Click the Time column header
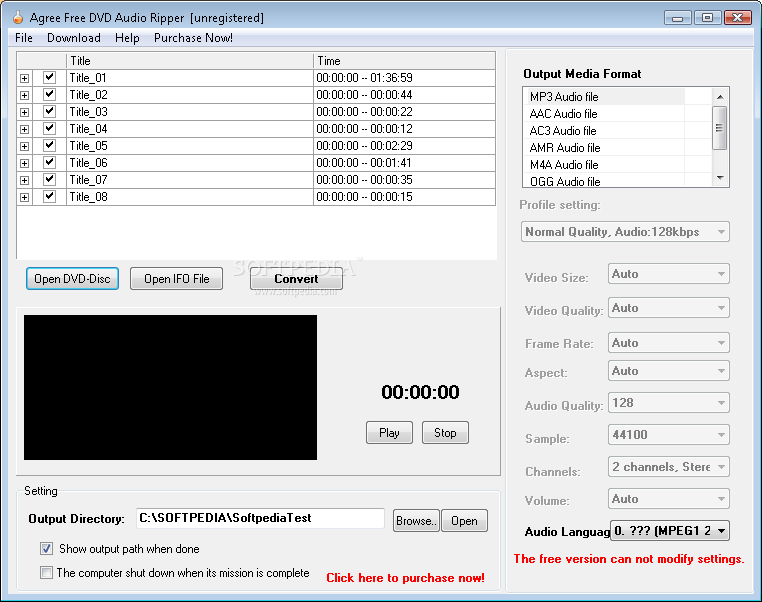762x602 pixels. [404, 61]
